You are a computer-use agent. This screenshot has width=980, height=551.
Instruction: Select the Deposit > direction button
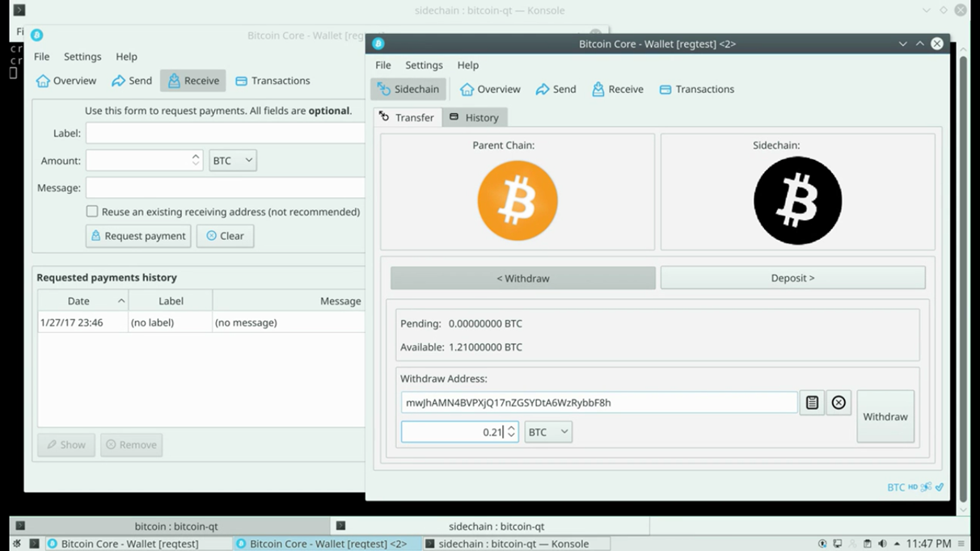coord(792,278)
